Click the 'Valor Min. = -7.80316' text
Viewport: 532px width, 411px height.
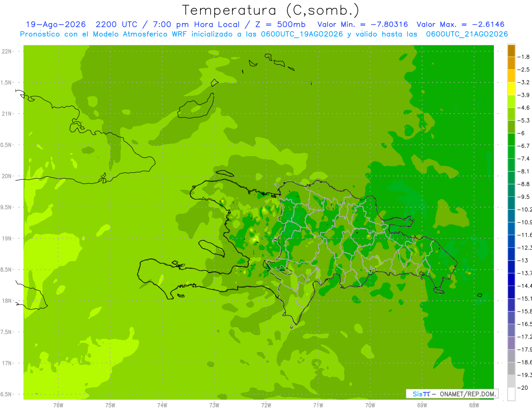tap(363, 24)
